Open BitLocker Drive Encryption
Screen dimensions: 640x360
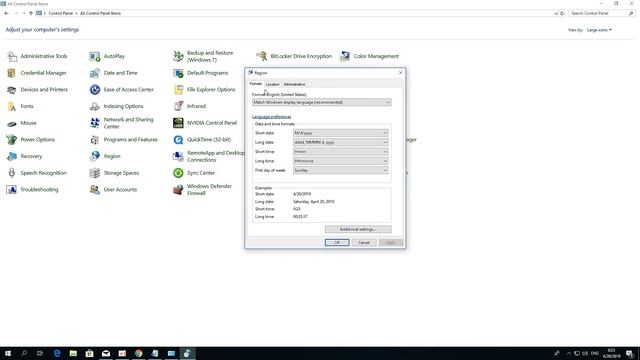point(294,56)
